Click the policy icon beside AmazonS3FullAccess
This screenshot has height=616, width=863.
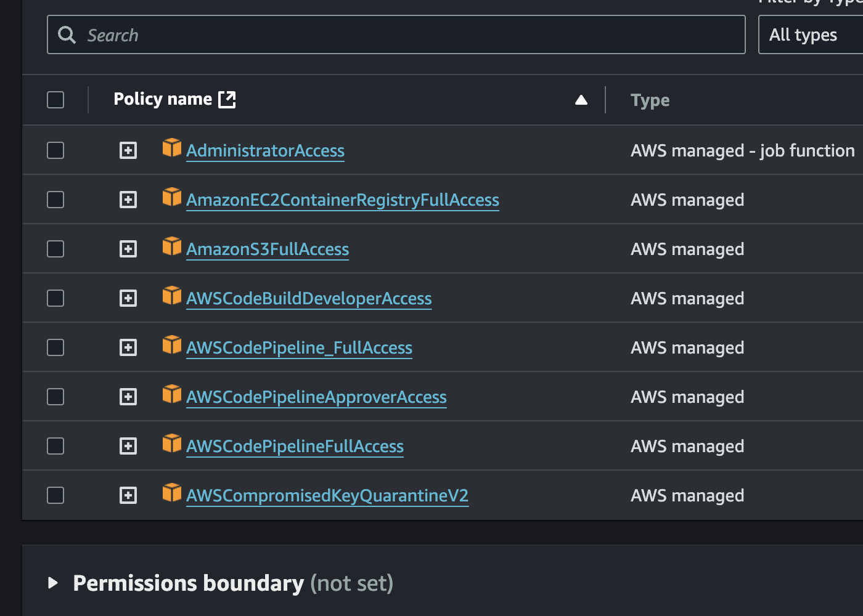click(x=172, y=247)
